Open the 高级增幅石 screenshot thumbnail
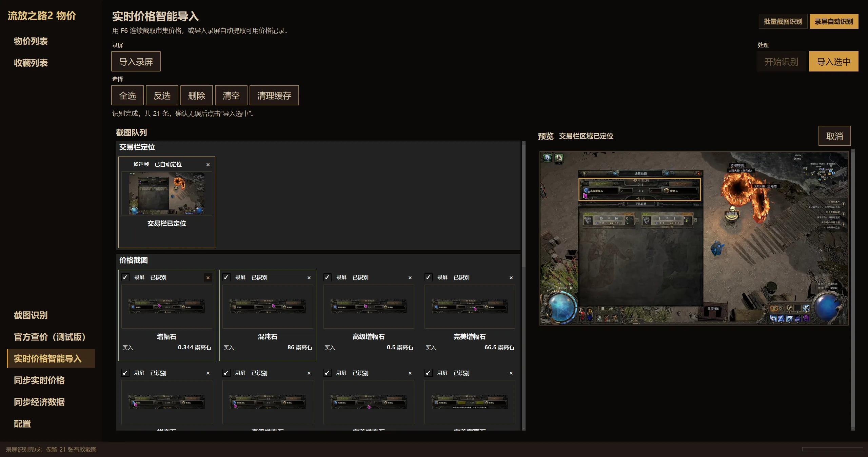This screenshot has height=457, width=868. (369, 307)
